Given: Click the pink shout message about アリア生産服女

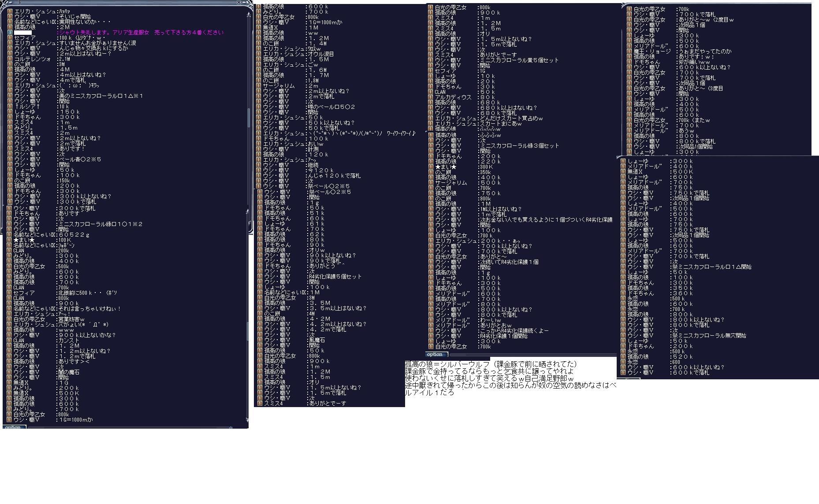Looking at the screenshot, I should [x=140, y=33].
